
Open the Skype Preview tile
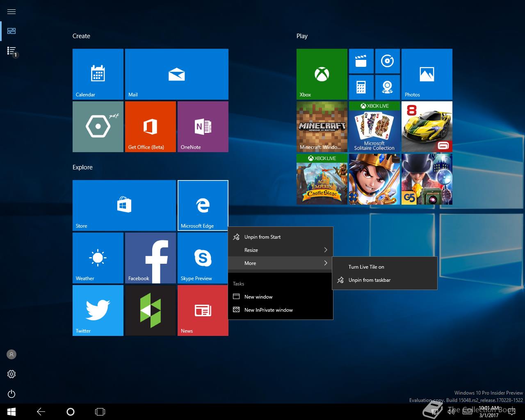[x=203, y=258]
